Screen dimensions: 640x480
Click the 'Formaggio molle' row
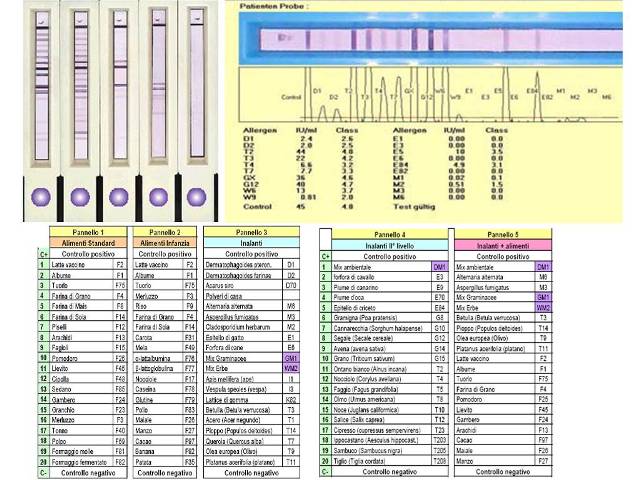coord(88,451)
